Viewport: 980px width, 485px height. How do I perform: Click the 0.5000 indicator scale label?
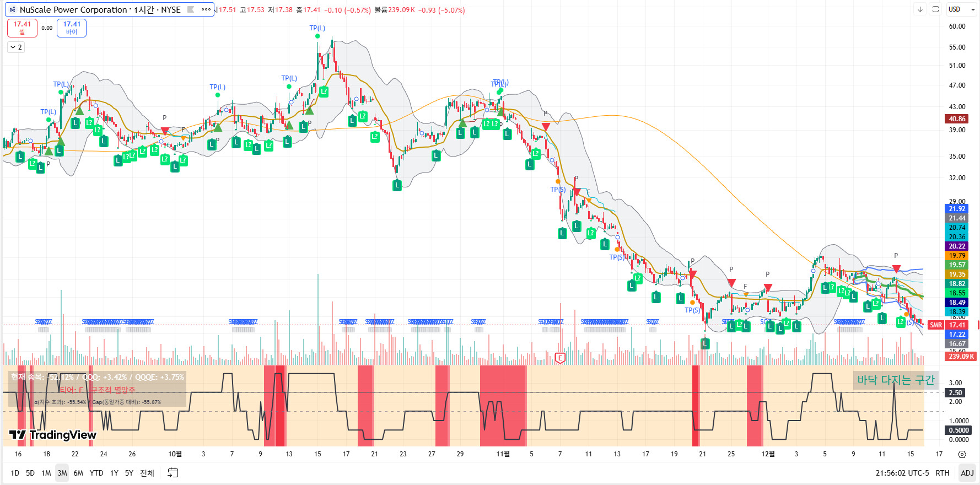click(x=959, y=430)
